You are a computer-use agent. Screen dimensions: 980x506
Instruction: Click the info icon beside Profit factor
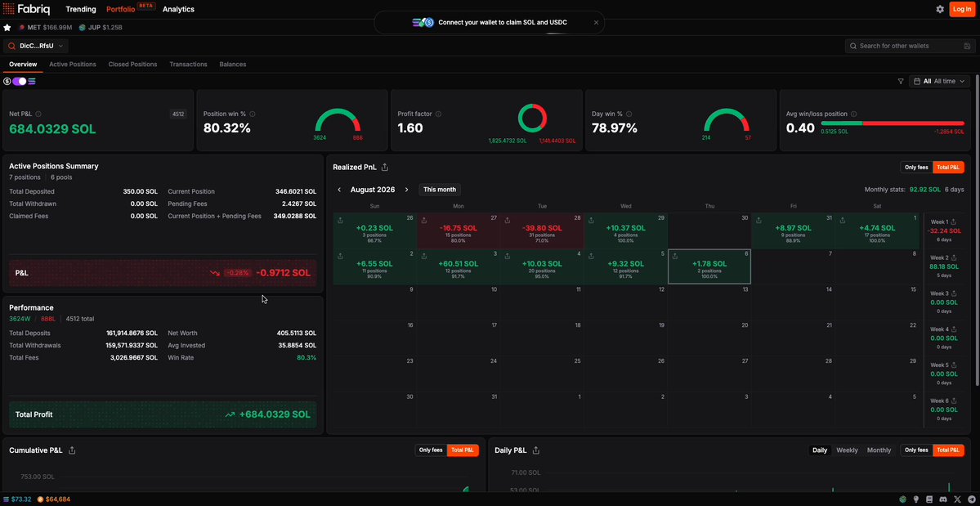(x=438, y=114)
